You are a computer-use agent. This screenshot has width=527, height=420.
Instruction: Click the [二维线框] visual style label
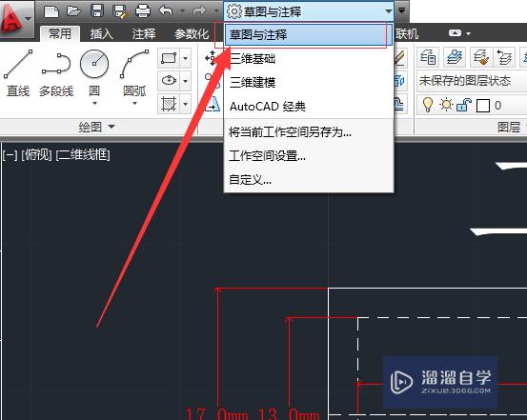pyautogui.click(x=83, y=155)
